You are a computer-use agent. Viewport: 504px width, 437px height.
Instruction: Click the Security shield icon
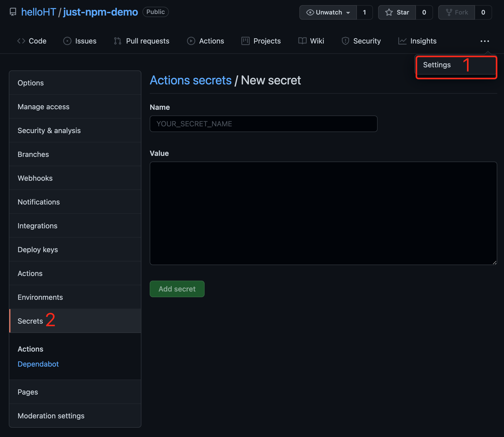coord(345,41)
